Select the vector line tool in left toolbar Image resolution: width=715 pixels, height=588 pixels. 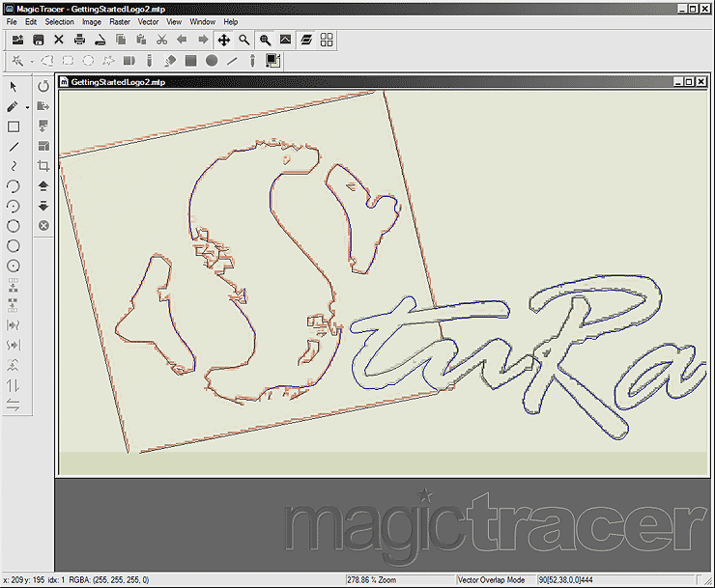pos(14,147)
